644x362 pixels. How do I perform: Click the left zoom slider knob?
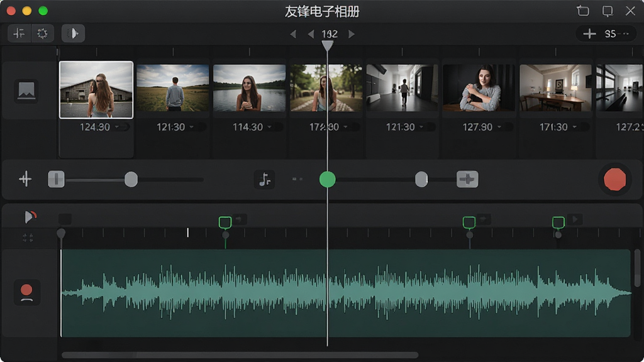point(131,179)
